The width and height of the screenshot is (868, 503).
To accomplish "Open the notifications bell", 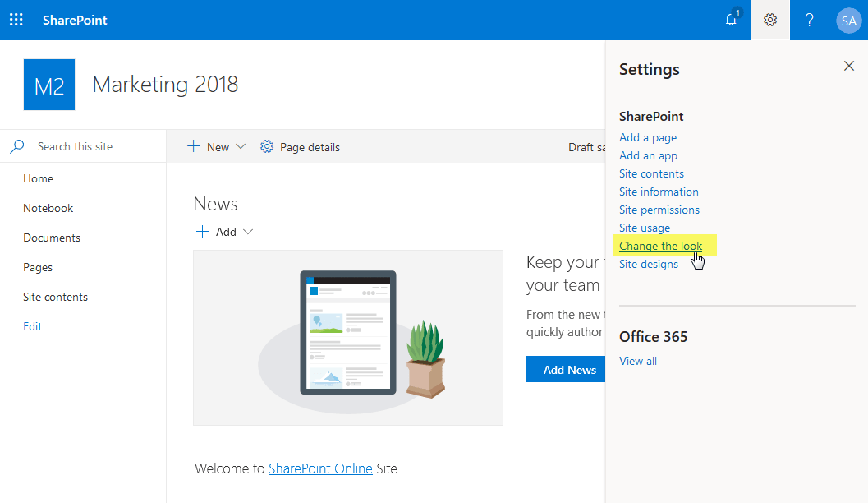I will click(x=730, y=20).
